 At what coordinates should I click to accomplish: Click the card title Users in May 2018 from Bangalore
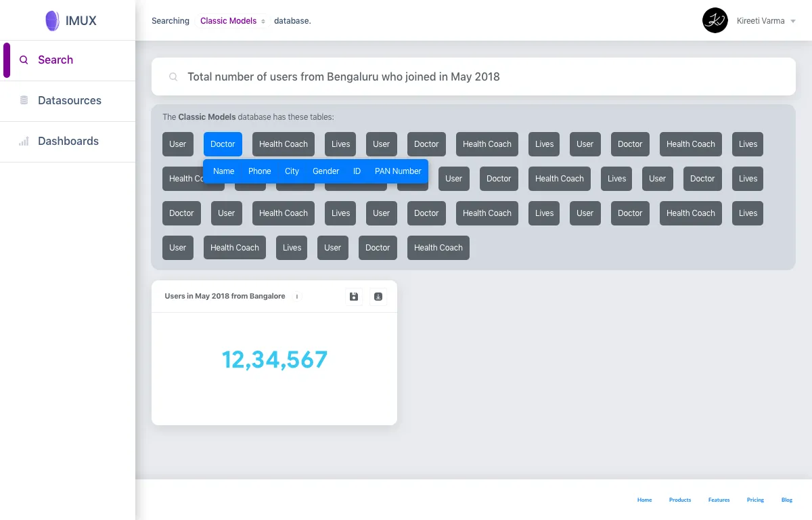[225, 297]
